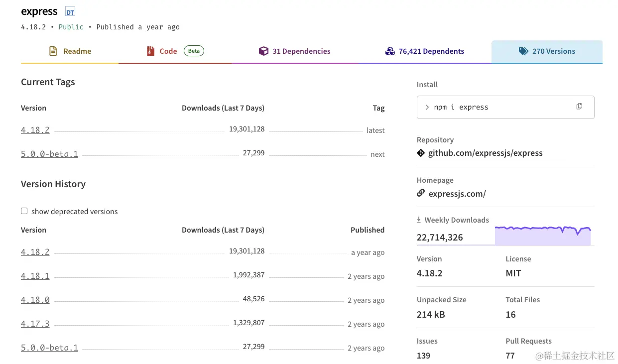The height and width of the screenshot is (364, 618).
Task: Open version 4.18.2 under Current Tags
Action: 35,130
